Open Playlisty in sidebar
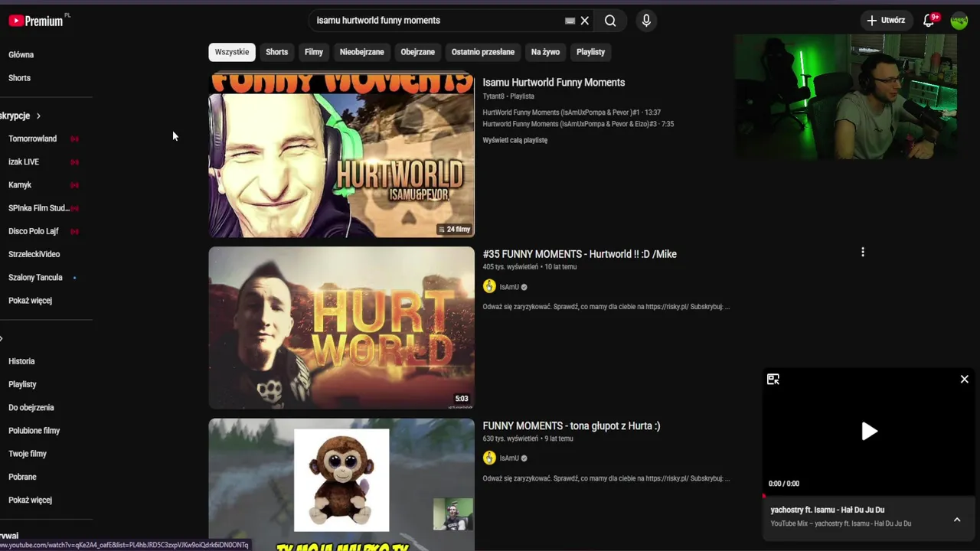The height and width of the screenshot is (551, 980). tap(22, 384)
